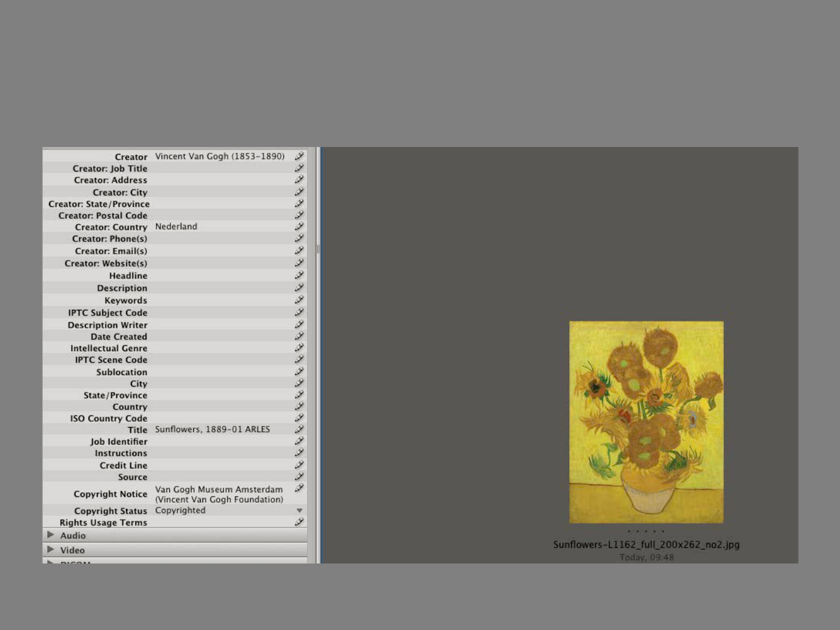Select the edit pencil in the Title row
The width and height of the screenshot is (840, 630).
[299, 429]
